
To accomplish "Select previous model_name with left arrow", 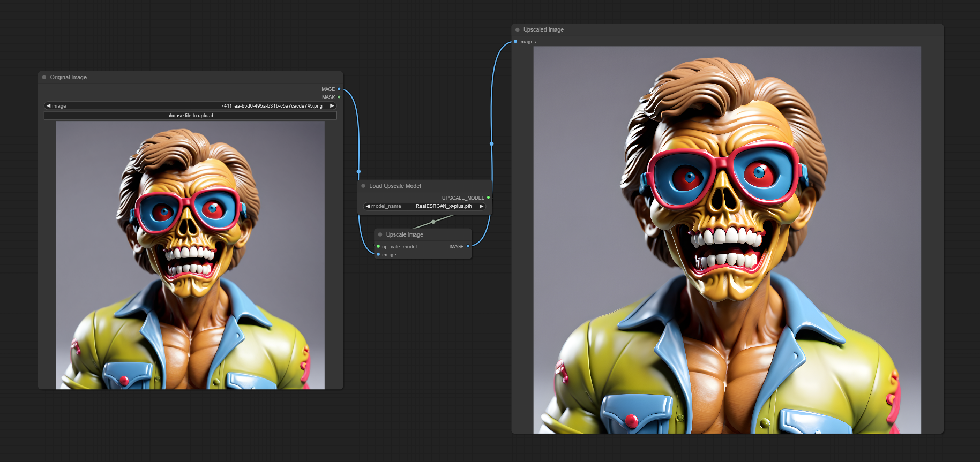I will coord(368,206).
